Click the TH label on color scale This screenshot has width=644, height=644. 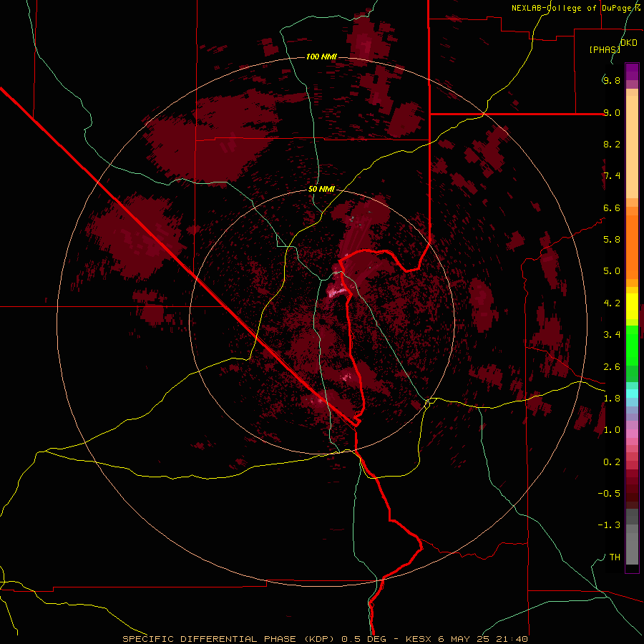point(615,557)
